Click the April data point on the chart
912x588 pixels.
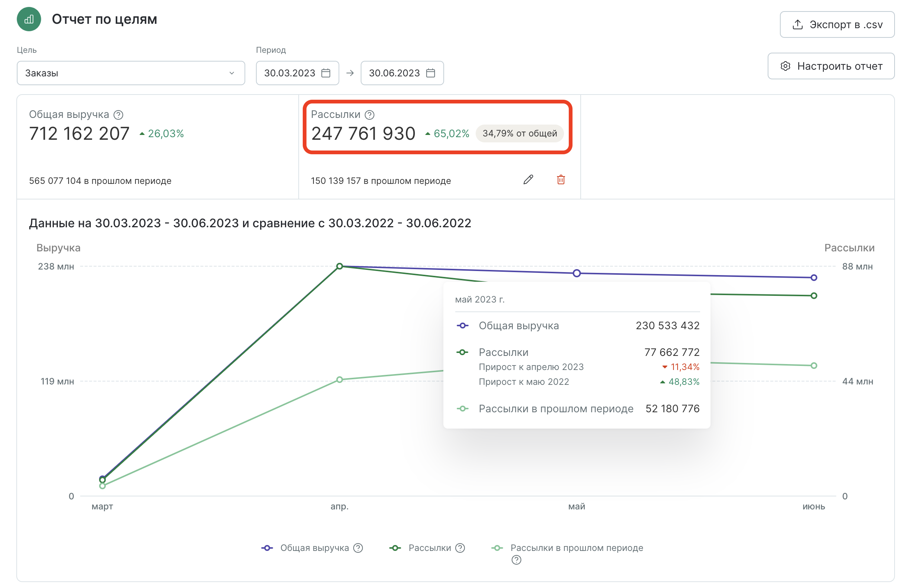[x=339, y=266]
